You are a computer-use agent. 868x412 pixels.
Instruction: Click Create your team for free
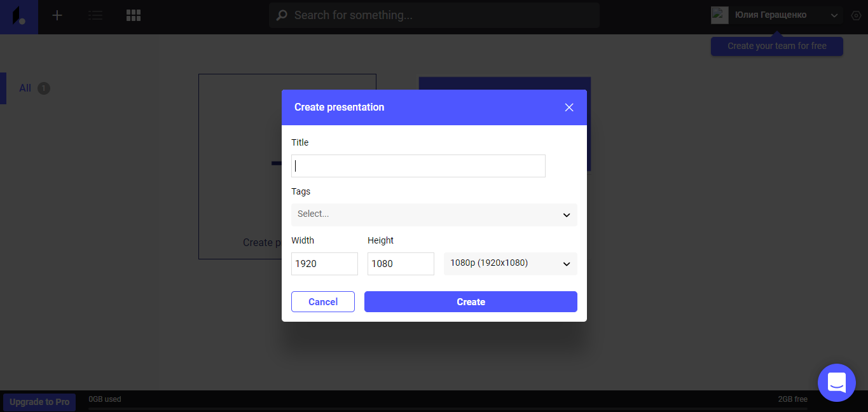tap(776, 46)
